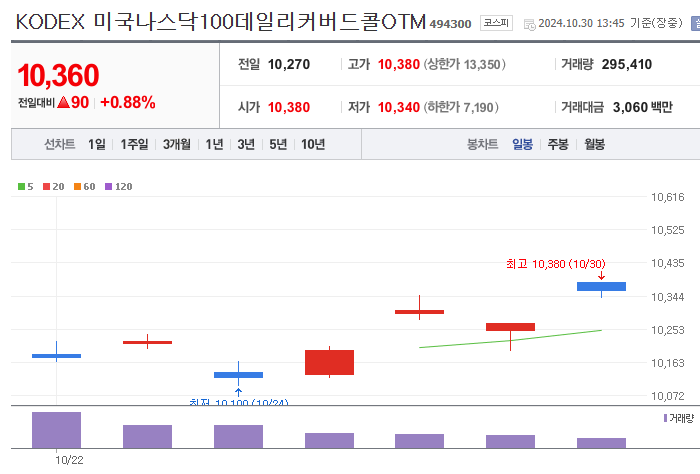Select the 월봉 candlestick chart
700x474 pixels.
coord(595,144)
